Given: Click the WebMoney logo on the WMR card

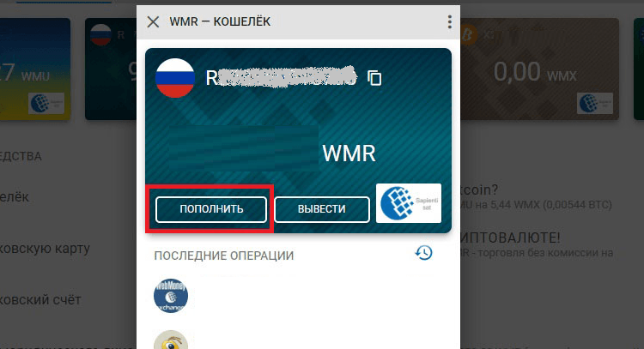Looking at the screenshot, I should point(409,203).
